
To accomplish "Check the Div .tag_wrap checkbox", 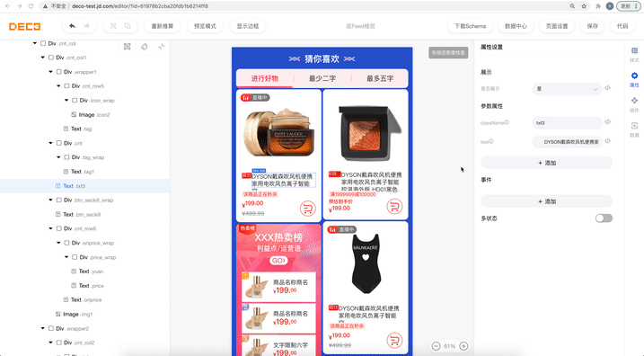I will pyautogui.click(x=66, y=157).
